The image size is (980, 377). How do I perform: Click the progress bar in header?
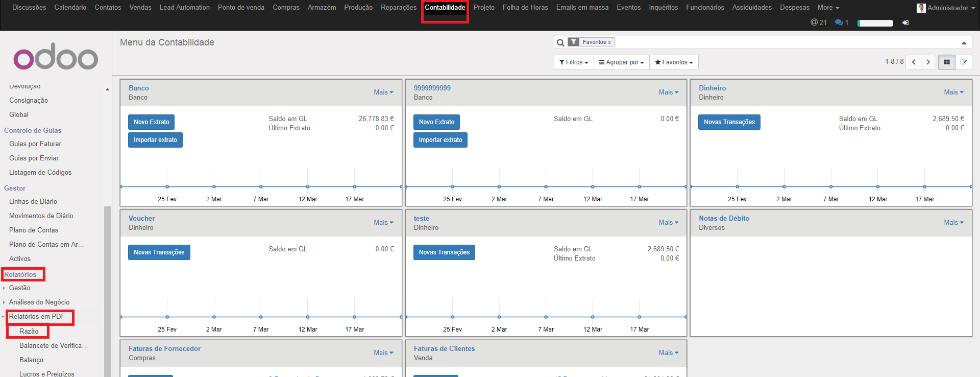coord(875,23)
